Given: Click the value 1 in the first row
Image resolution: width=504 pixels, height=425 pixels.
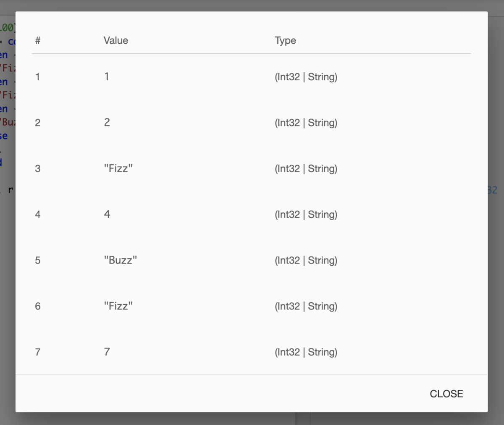Looking at the screenshot, I should 107,77.
